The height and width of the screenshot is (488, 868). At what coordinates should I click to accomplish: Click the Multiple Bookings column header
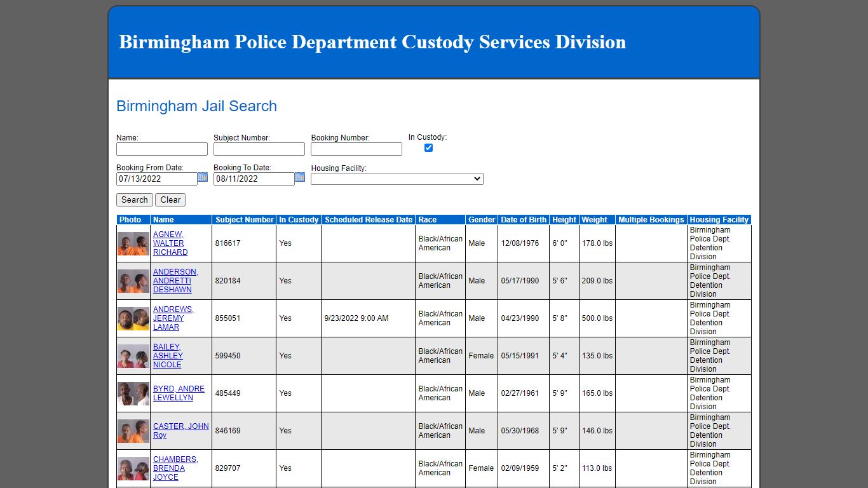[x=651, y=220]
